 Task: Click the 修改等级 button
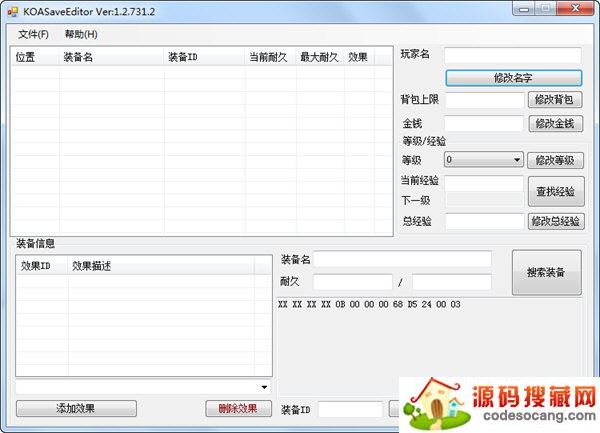pos(555,160)
